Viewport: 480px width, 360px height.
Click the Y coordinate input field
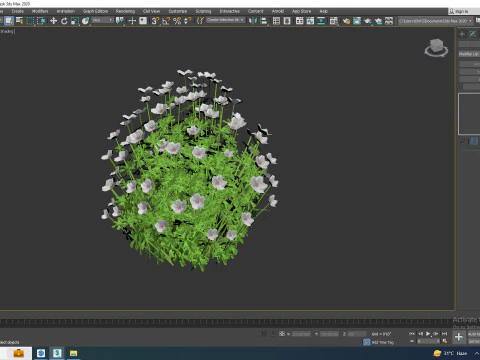329,334
